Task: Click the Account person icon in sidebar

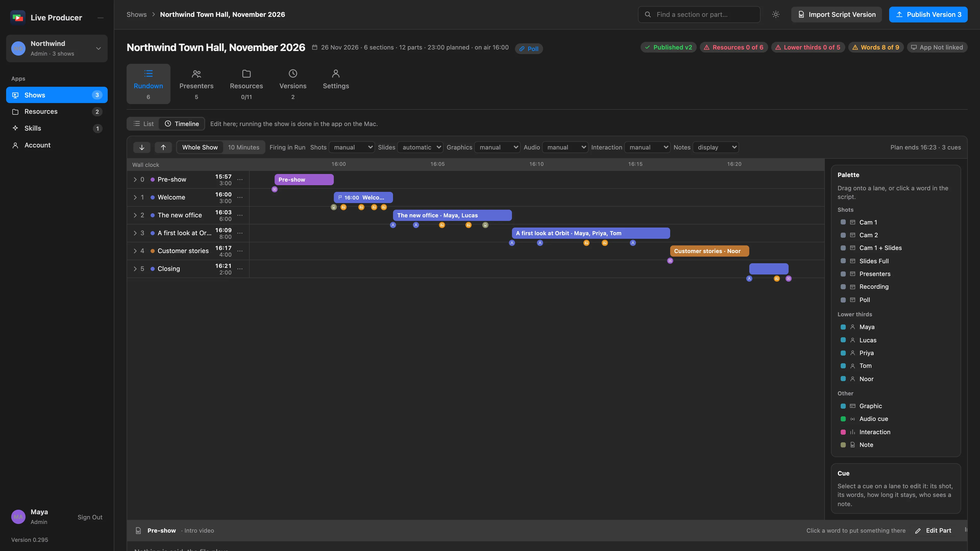Action: [15, 145]
